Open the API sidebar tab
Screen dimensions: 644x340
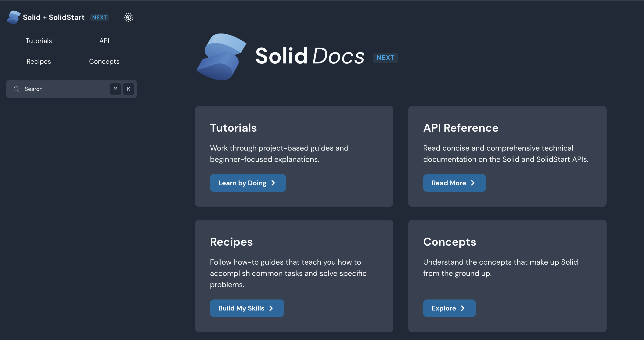[x=104, y=41]
